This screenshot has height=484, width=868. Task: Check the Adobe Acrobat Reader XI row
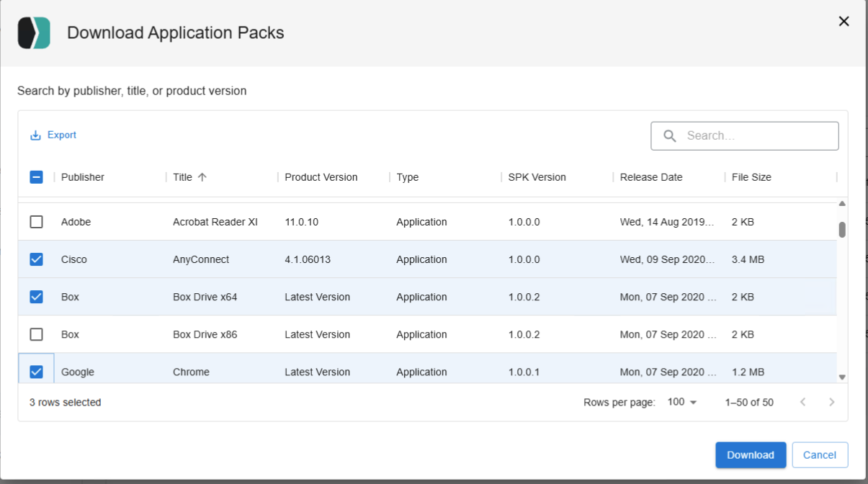pyautogui.click(x=36, y=222)
